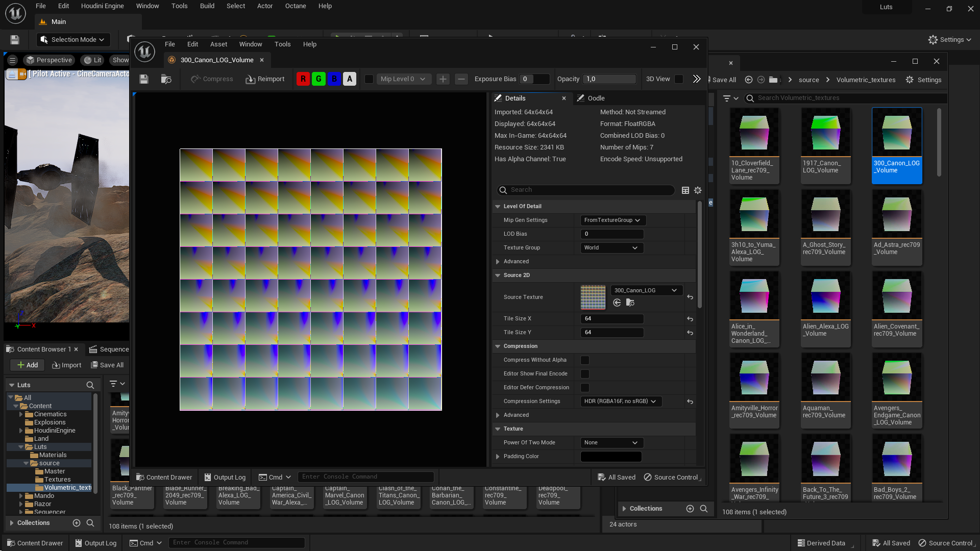This screenshot has width=980, height=551.
Task: Browse to Source Texture in Content Browser
Action: pyautogui.click(x=630, y=303)
